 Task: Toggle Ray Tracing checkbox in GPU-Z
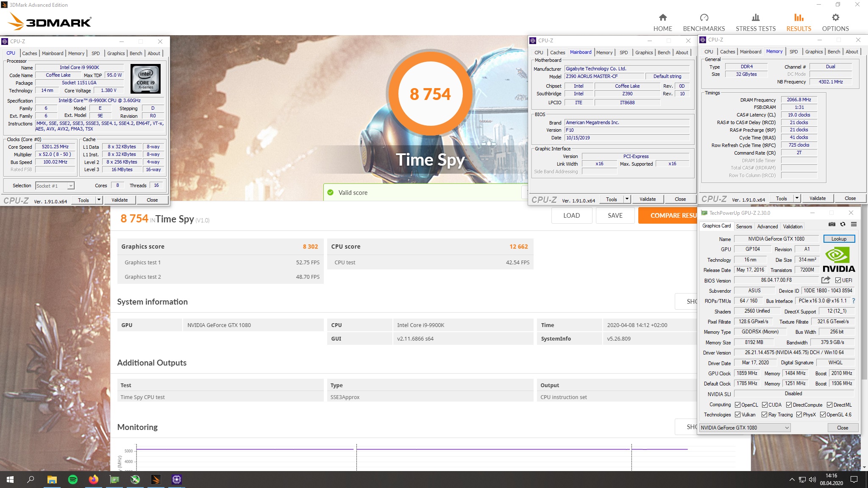point(764,414)
